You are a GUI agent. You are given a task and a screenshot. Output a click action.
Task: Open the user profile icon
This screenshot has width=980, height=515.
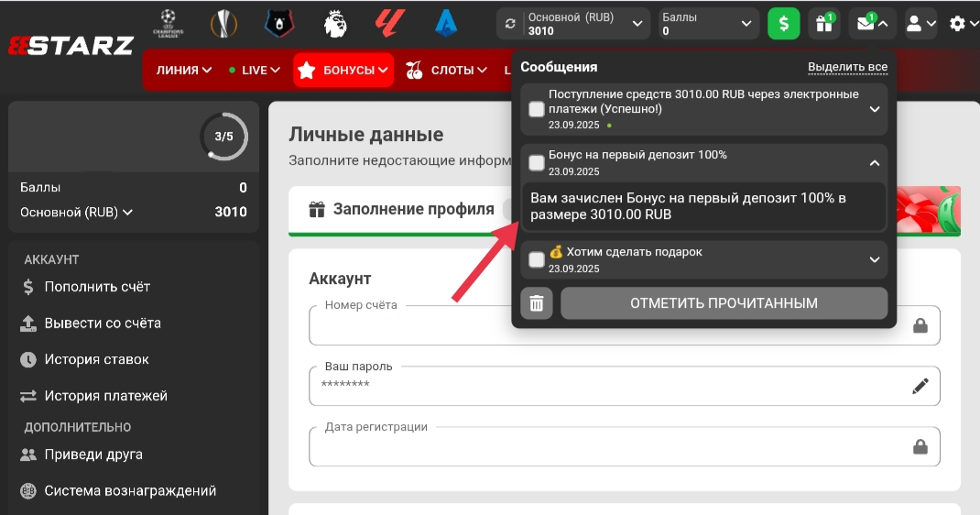912,24
